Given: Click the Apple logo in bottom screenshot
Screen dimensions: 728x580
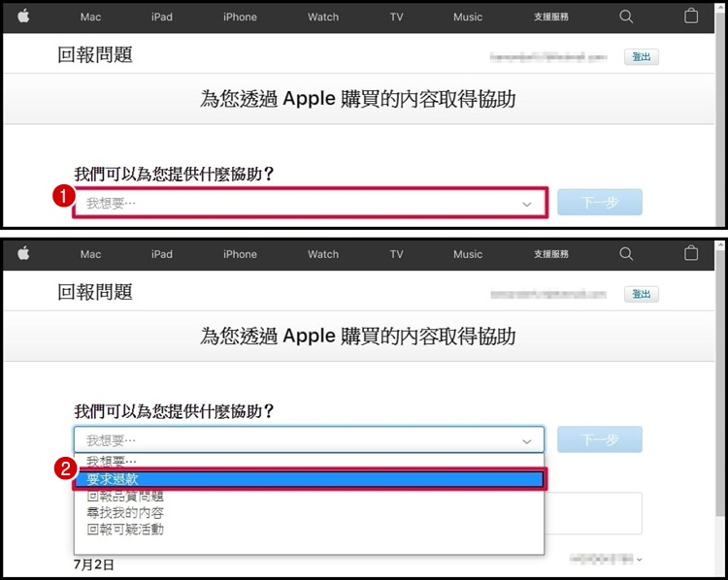Looking at the screenshot, I should (x=23, y=253).
